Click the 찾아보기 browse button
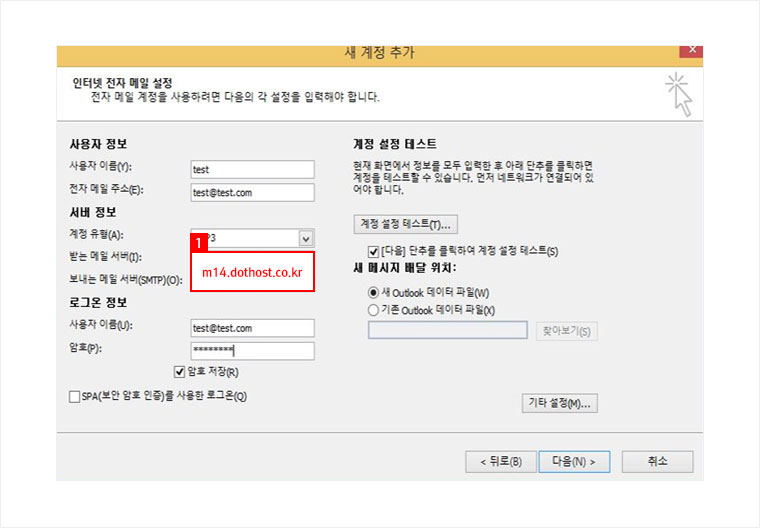This screenshot has height=528, width=760. pos(567,331)
